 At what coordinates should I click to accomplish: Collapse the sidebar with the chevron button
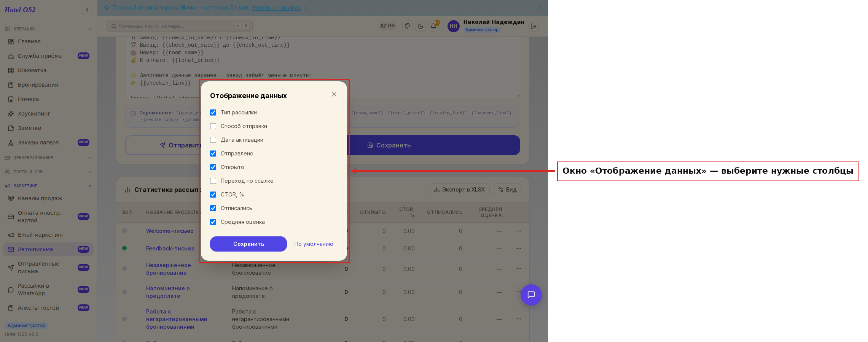[87, 10]
